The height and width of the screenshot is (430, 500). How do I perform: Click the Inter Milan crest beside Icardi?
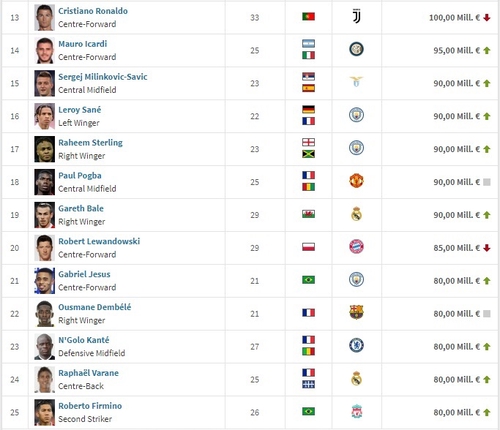point(356,49)
